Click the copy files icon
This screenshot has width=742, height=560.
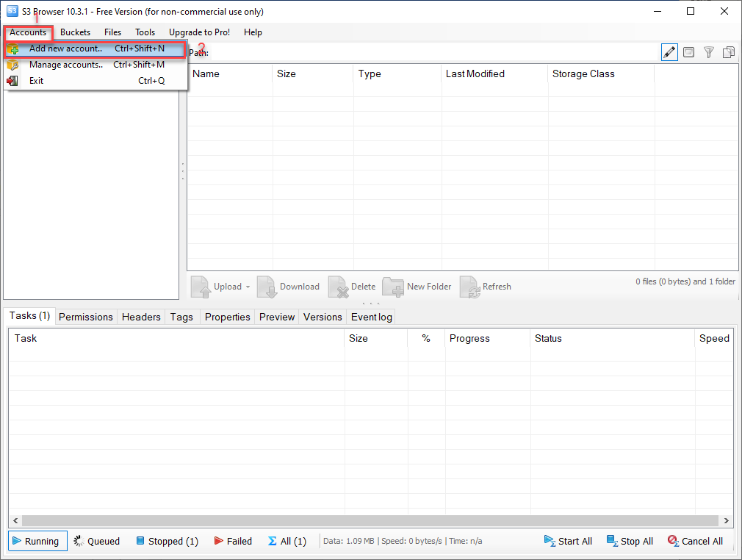point(728,52)
